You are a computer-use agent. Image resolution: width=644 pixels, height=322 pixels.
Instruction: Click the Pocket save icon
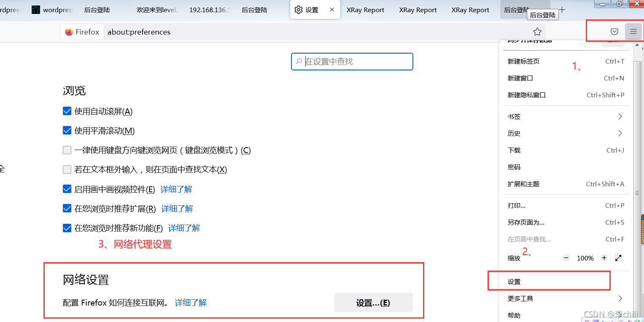pos(614,32)
